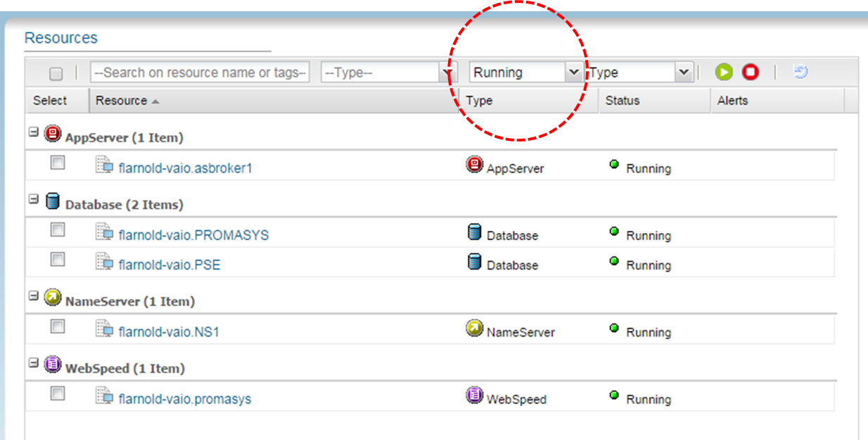Click the resource name search field
This screenshot has height=440, width=868.
point(200,73)
